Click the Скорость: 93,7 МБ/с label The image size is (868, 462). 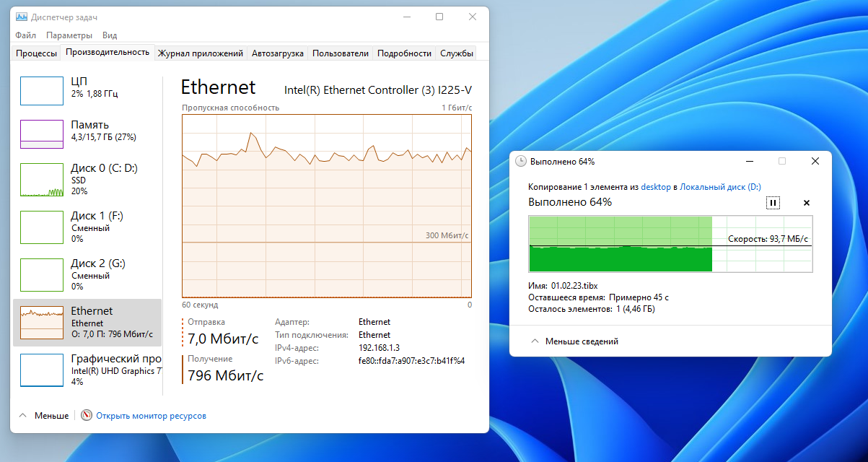(x=768, y=239)
